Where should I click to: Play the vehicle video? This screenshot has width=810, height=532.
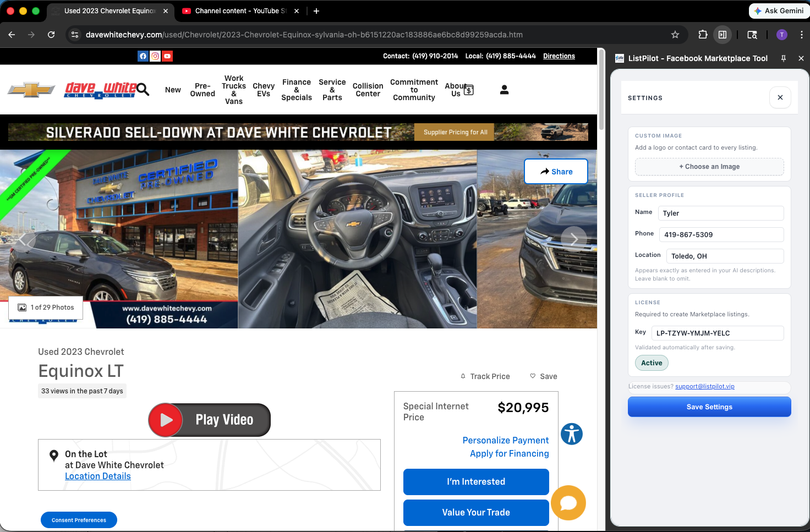pyautogui.click(x=209, y=420)
